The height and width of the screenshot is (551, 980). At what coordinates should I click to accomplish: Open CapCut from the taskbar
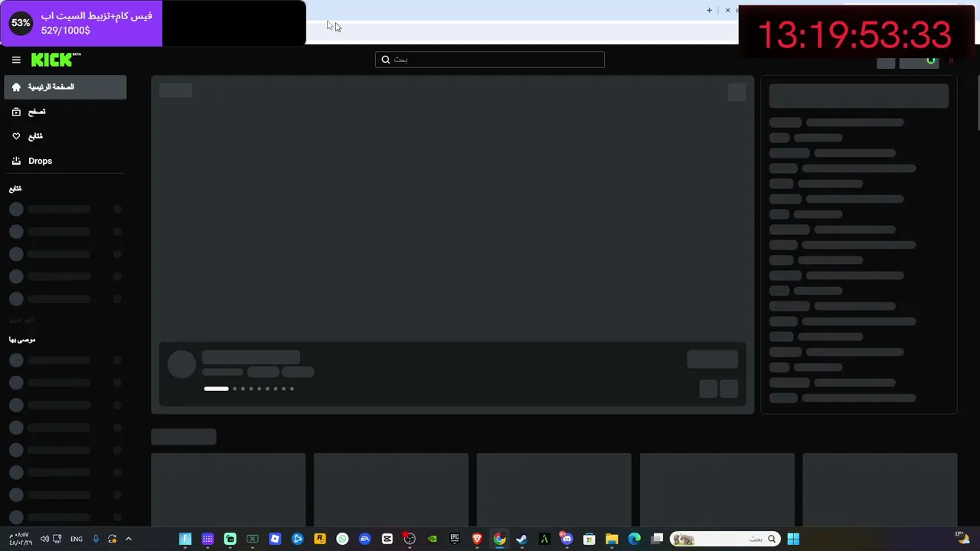pyautogui.click(x=387, y=539)
